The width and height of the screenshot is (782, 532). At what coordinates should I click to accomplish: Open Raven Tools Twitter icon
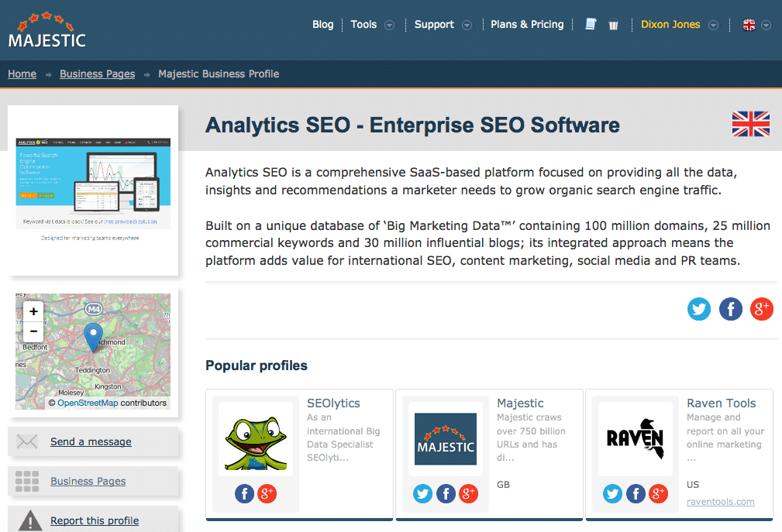tap(612, 493)
